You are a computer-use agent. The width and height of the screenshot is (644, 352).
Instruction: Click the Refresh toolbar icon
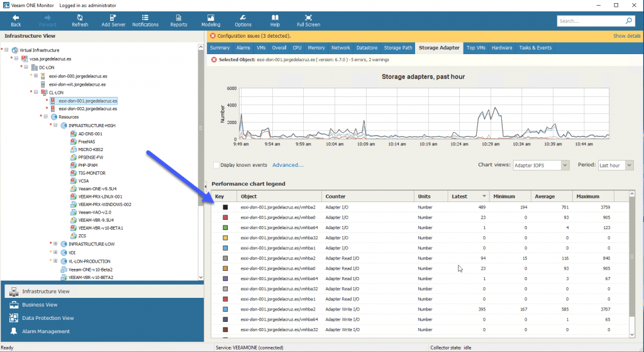[x=80, y=18]
